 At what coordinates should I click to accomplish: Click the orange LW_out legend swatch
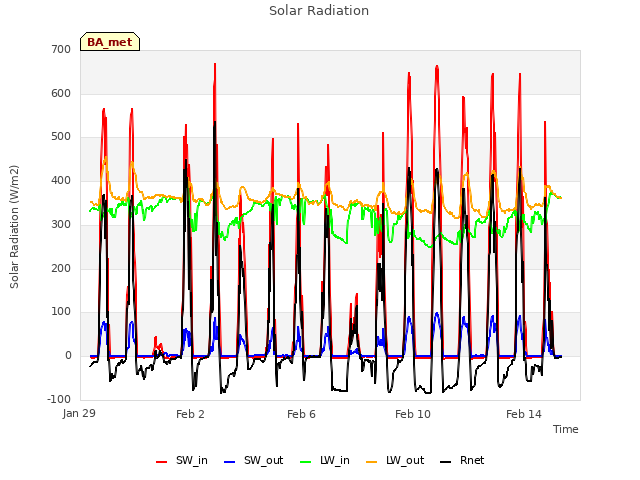371,462
